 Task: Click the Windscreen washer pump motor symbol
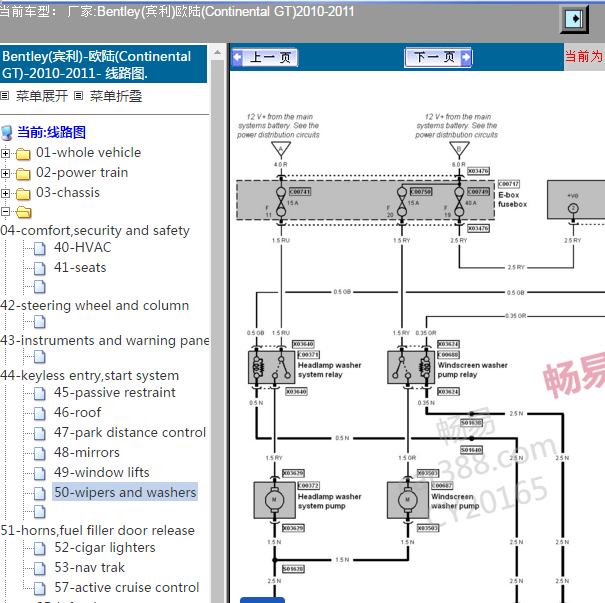click(407, 500)
